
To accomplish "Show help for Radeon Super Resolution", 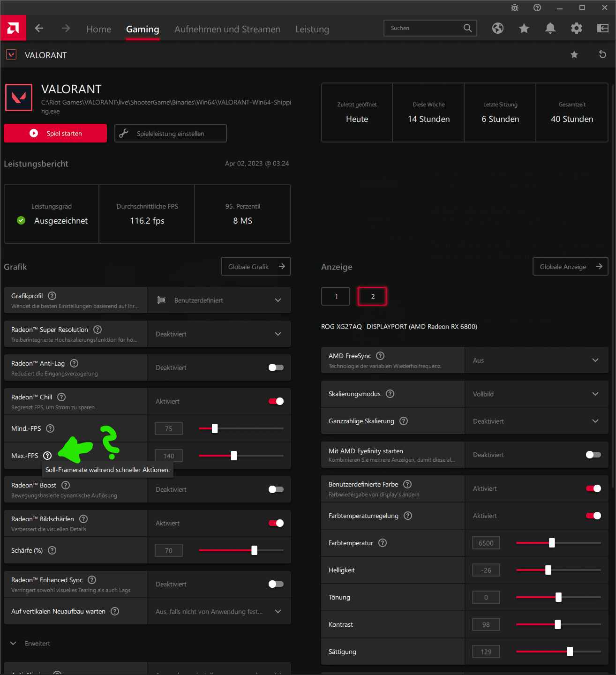I will [98, 330].
